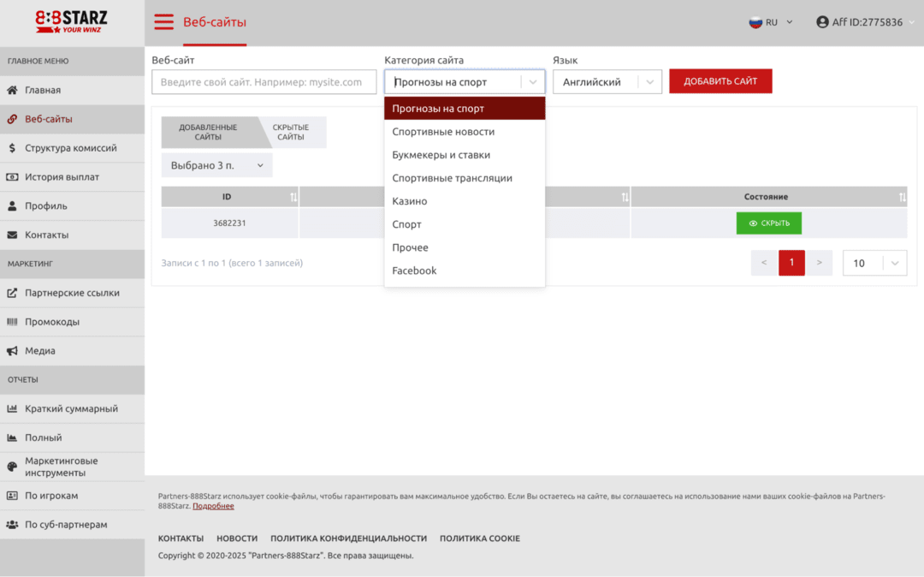Open the RU language switcher
Screen dimensions: 924x577
pos(771,22)
